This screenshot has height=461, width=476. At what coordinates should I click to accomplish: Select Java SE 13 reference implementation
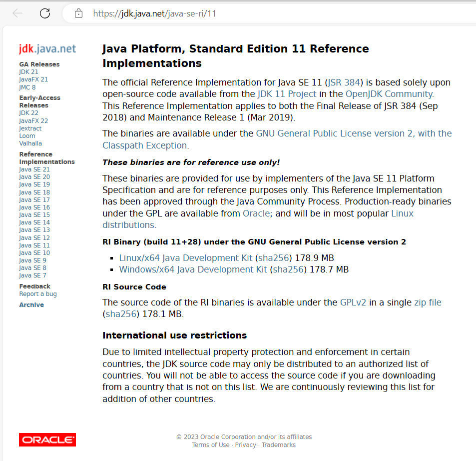tap(34, 230)
